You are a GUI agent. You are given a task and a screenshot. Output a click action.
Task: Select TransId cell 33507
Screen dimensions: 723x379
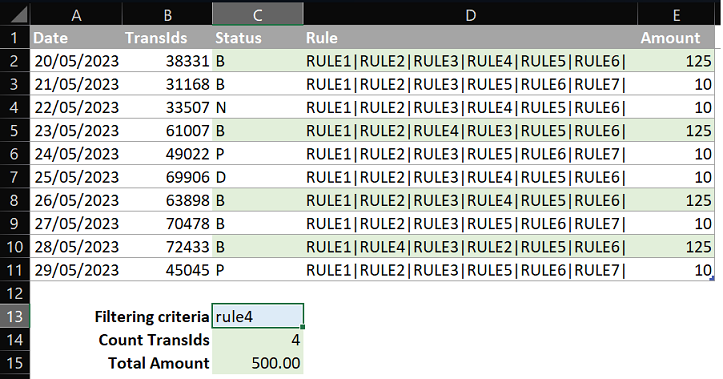[167, 107]
